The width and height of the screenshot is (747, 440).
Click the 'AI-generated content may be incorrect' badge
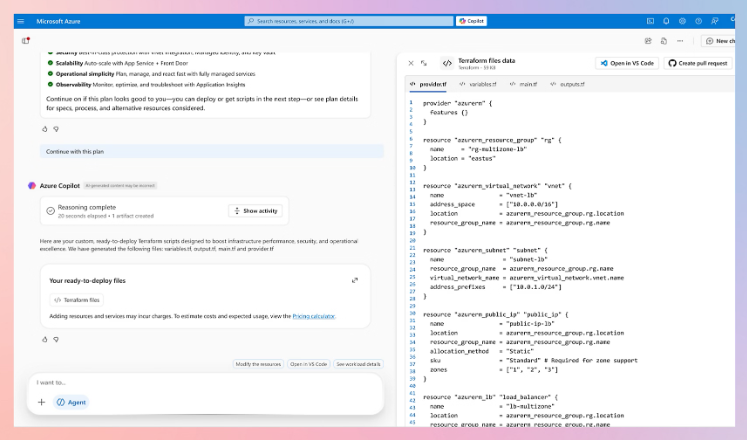click(x=120, y=186)
